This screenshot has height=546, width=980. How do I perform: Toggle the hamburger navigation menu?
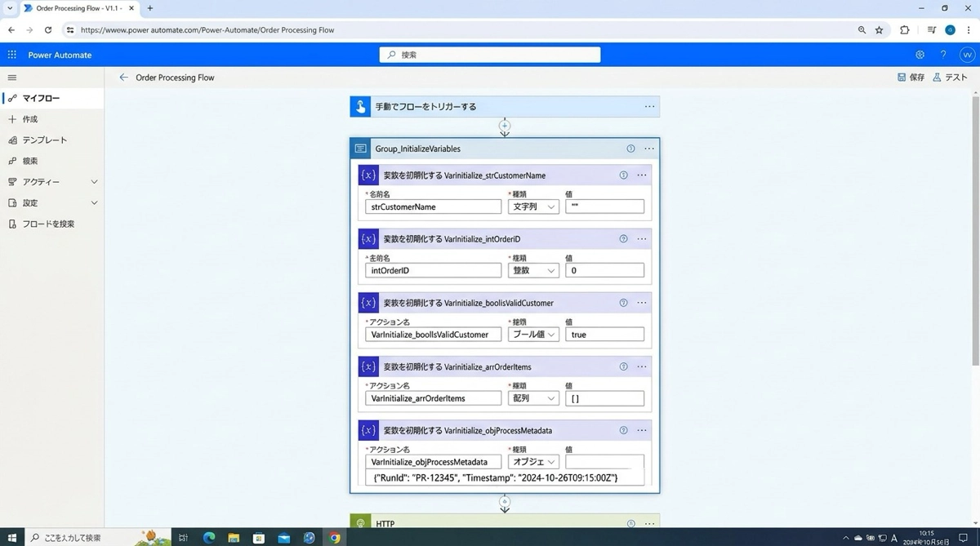point(12,78)
